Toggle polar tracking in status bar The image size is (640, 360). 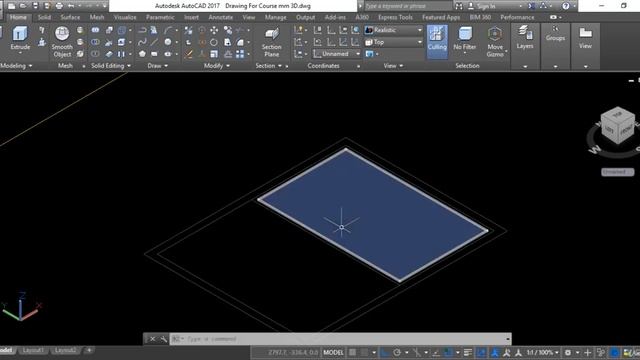397,352
